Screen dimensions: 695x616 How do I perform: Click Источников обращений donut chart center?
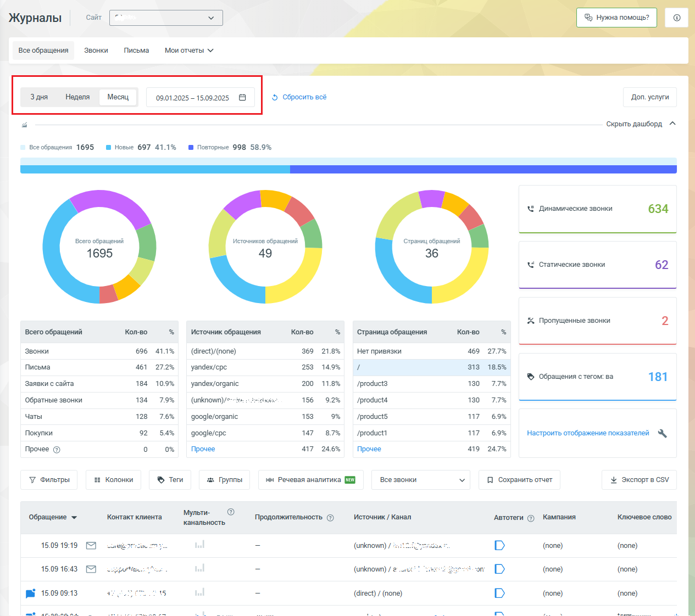[265, 248]
